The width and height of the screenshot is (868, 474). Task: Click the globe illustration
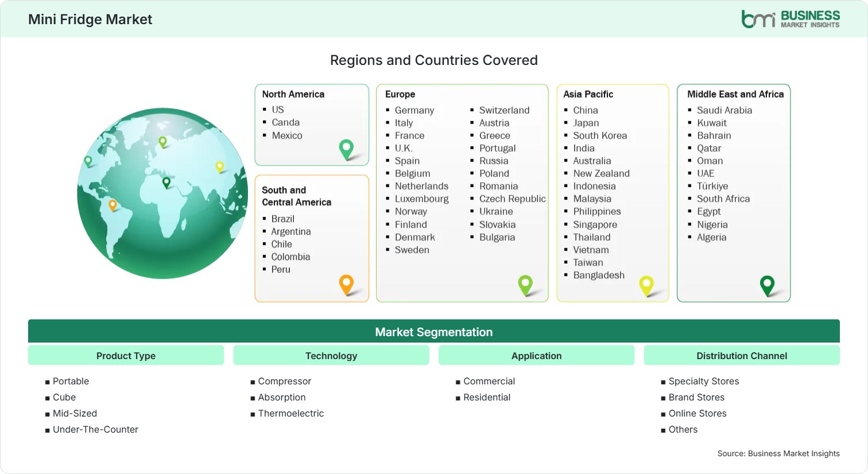click(x=162, y=194)
